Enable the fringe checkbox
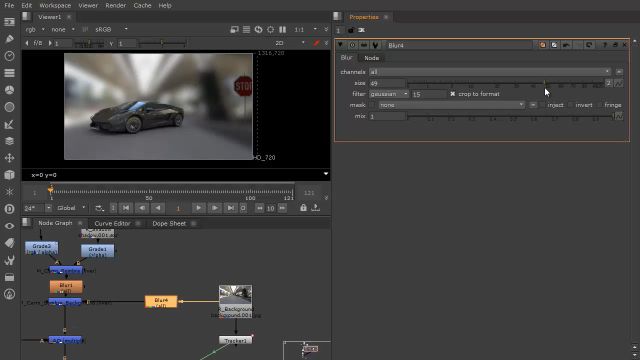Viewport: 640px width, 360px height. point(600,105)
